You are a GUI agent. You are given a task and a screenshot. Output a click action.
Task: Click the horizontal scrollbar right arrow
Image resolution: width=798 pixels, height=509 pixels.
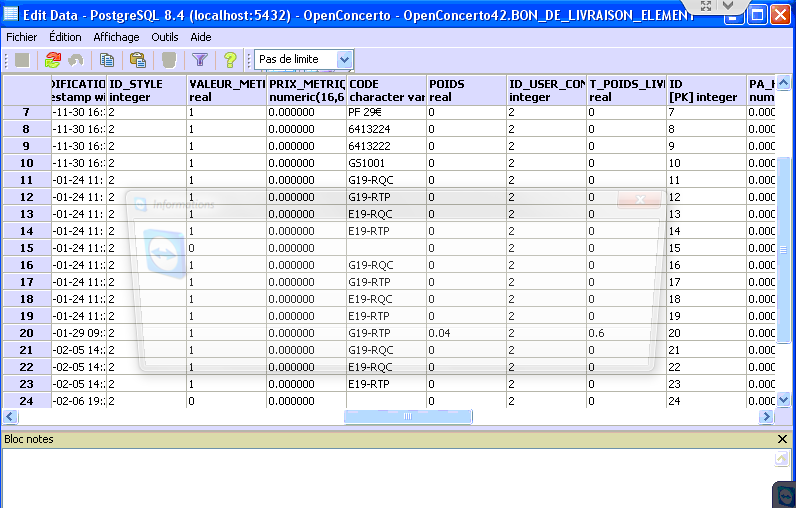(766, 417)
